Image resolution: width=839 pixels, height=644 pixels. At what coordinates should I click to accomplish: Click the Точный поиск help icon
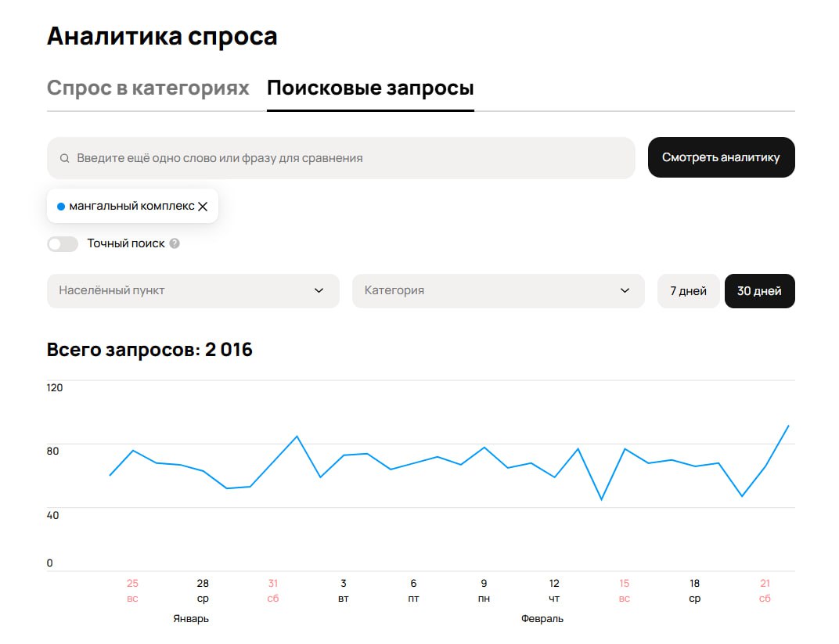point(175,243)
